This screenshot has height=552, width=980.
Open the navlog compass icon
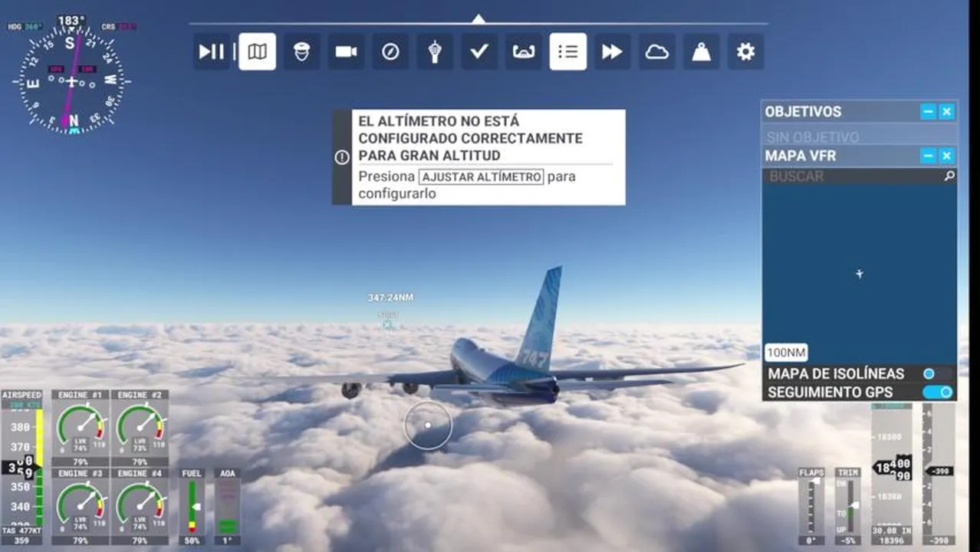point(390,51)
